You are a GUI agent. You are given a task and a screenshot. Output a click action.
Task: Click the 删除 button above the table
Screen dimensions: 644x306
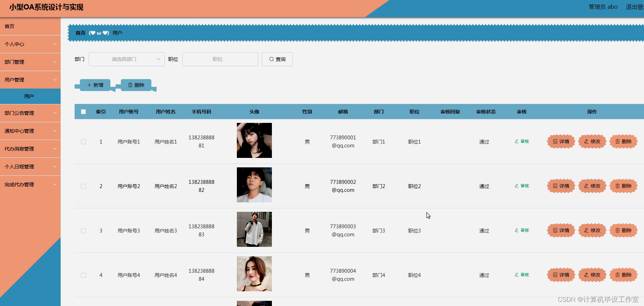(136, 85)
